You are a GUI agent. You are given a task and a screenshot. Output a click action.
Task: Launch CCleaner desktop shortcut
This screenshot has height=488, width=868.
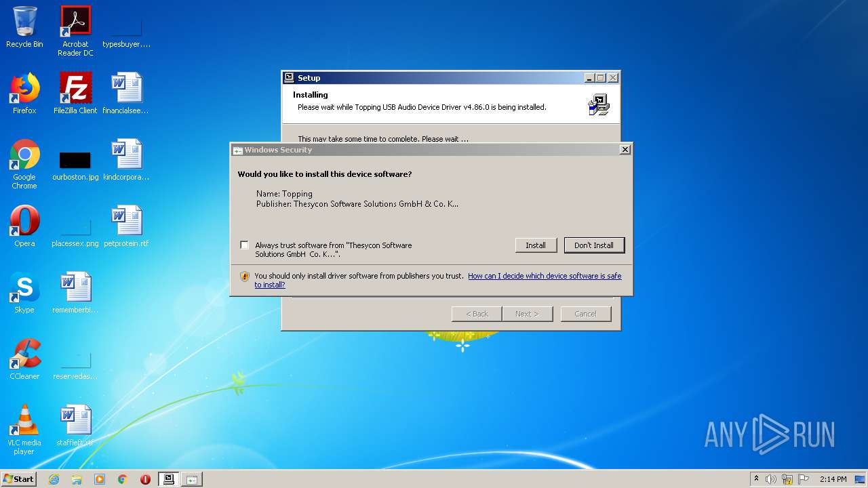pos(24,359)
